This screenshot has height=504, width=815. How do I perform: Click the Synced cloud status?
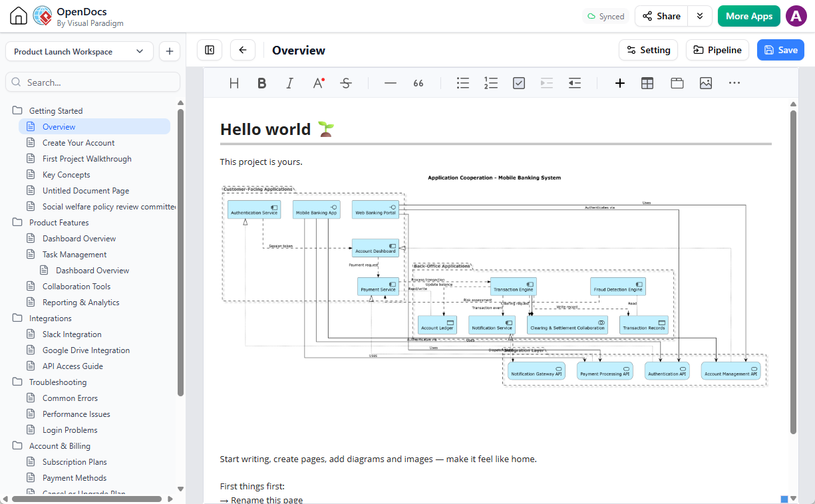[x=605, y=17]
